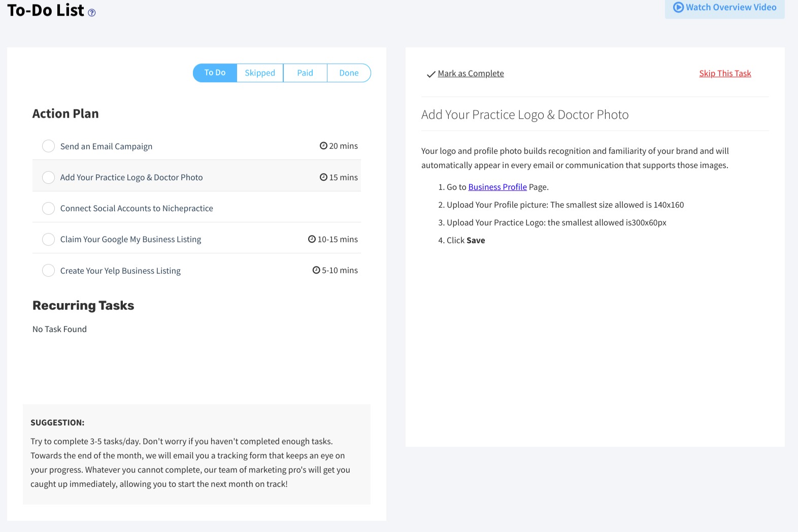The height and width of the screenshot is (532, 798).
Task: Click the Mark as Complete link
Action: (471, 74)
